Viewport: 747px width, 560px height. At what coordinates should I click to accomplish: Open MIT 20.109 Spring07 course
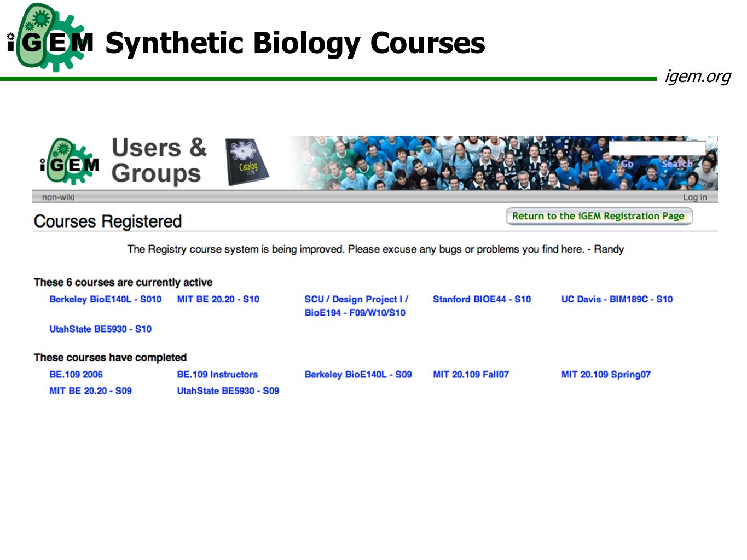pyautogui.click(x=606, y=375)
